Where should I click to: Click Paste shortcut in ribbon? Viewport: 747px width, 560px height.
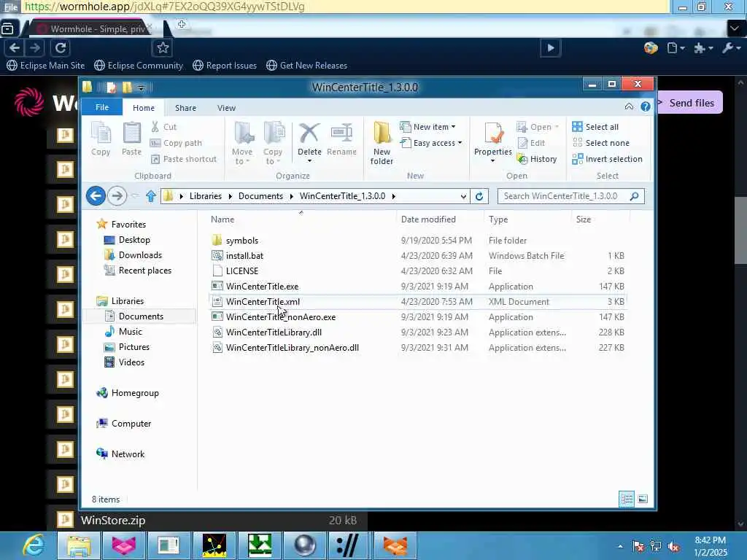pyautogui.click(x=183, y=159)
